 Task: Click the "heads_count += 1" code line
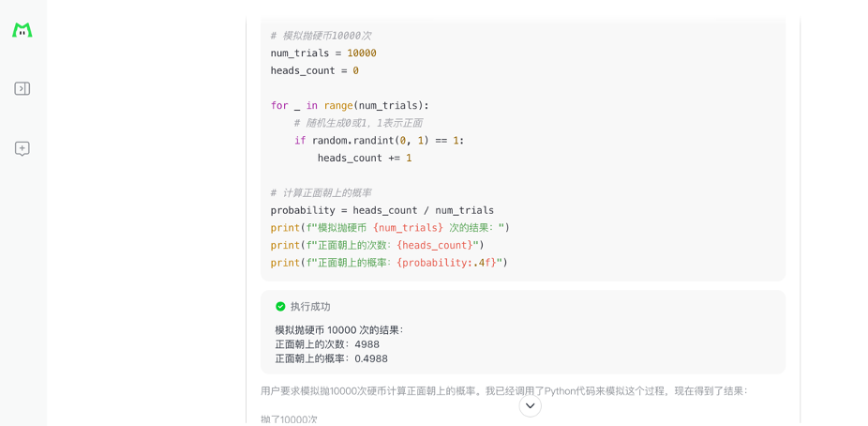[x=365, y=158]
